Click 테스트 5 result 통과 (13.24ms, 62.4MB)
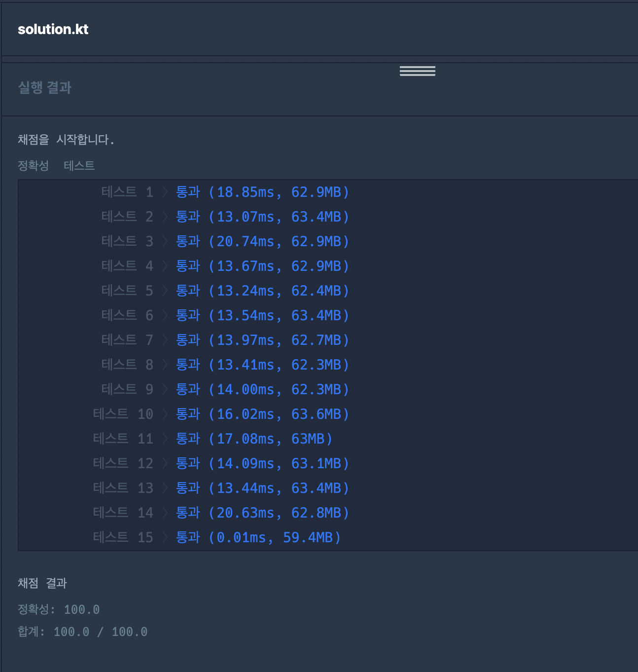Viewport: 638px width, 672px height. [263, 291]
